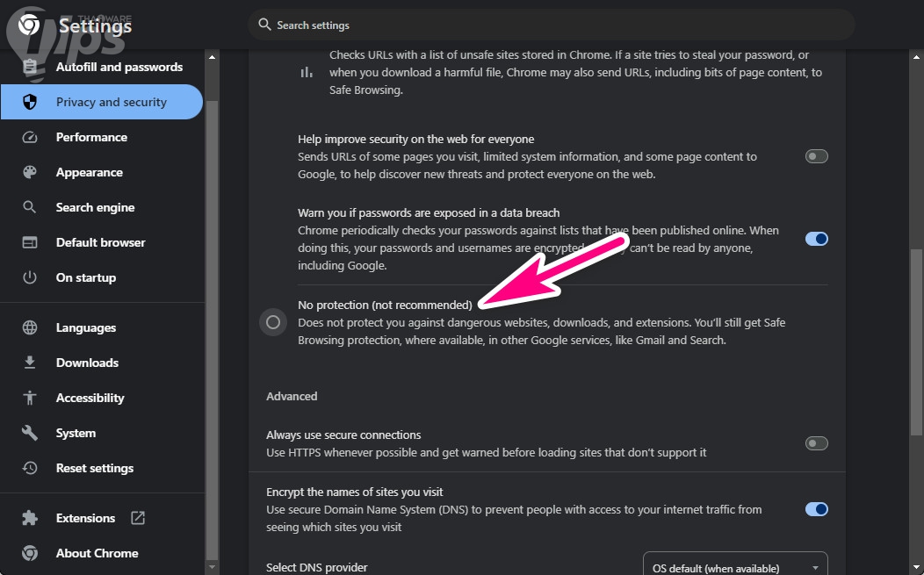This screenshot has height=575, width=924.
Task: Click the main page scroll down arrow
Action: 916,568
